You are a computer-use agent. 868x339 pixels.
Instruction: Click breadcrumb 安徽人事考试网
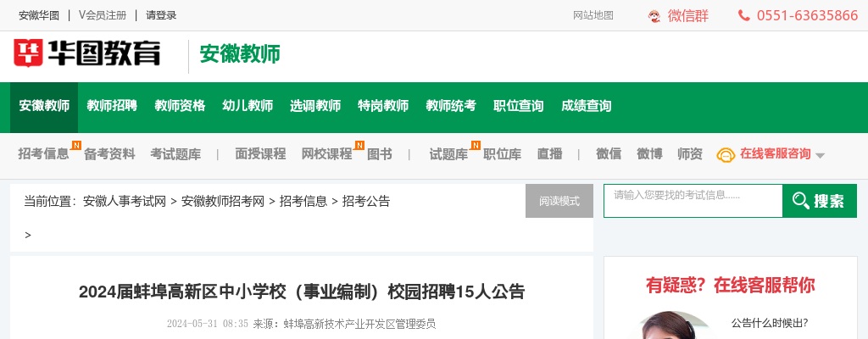coord(125,201)
